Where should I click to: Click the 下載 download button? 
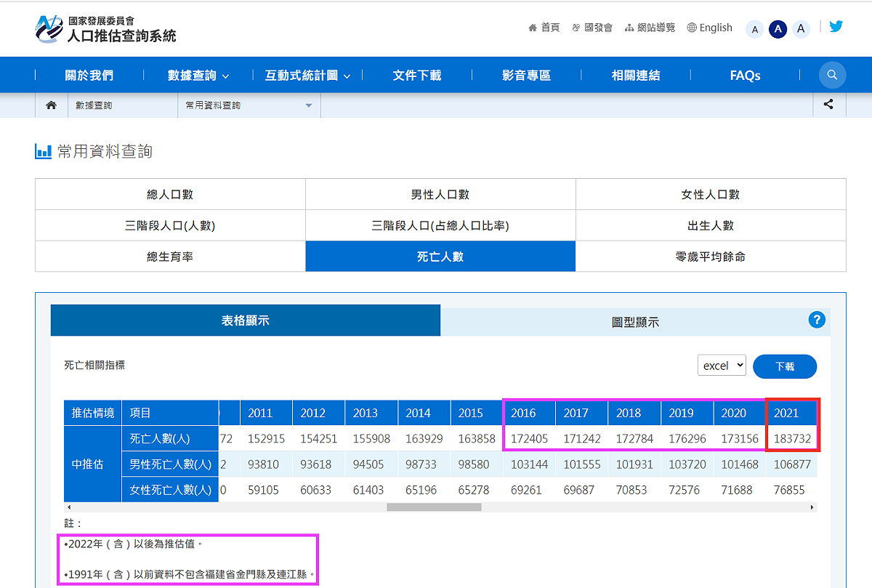coord(785,366)
